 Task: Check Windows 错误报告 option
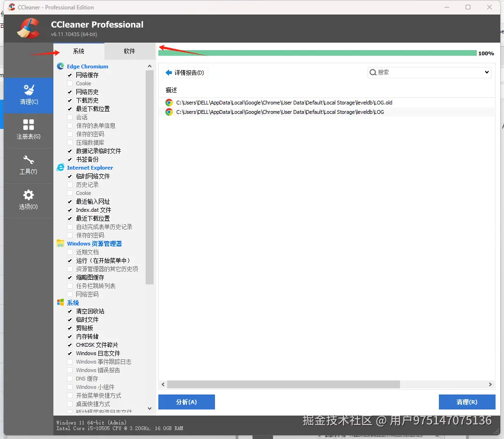coord(70,370)
